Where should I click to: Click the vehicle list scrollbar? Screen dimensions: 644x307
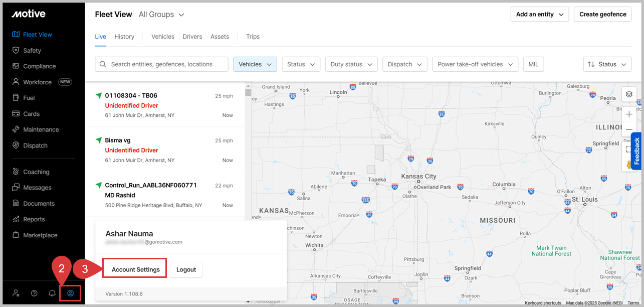[x=248, y=92]
